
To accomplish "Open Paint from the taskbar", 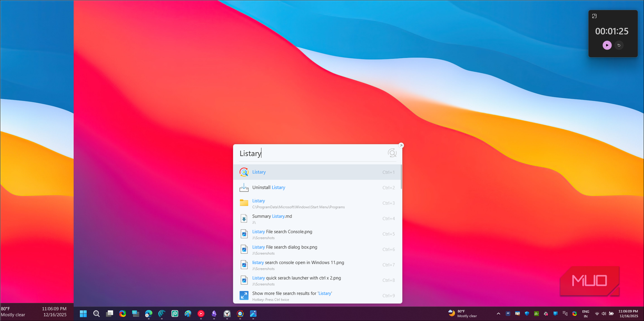I will point(188,314).
